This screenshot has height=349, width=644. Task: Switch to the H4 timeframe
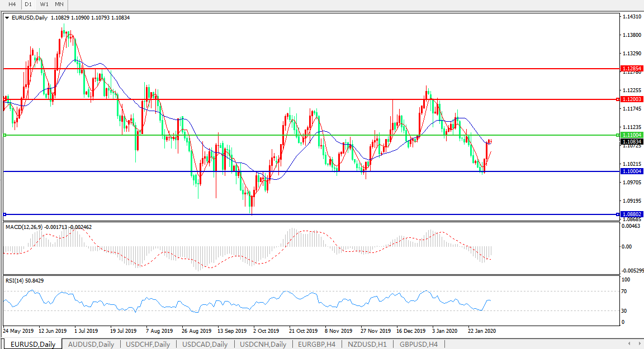[12, 4]
